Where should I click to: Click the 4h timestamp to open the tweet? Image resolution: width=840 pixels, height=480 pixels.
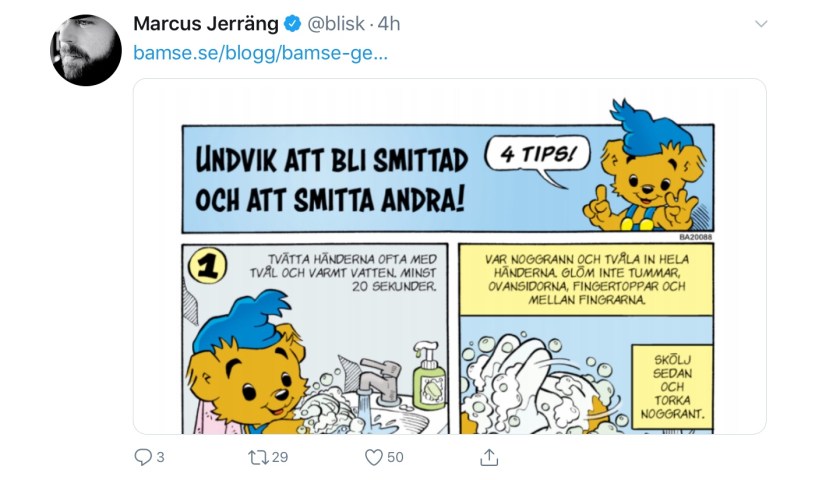pyautogui.click(x=389, y=24)
